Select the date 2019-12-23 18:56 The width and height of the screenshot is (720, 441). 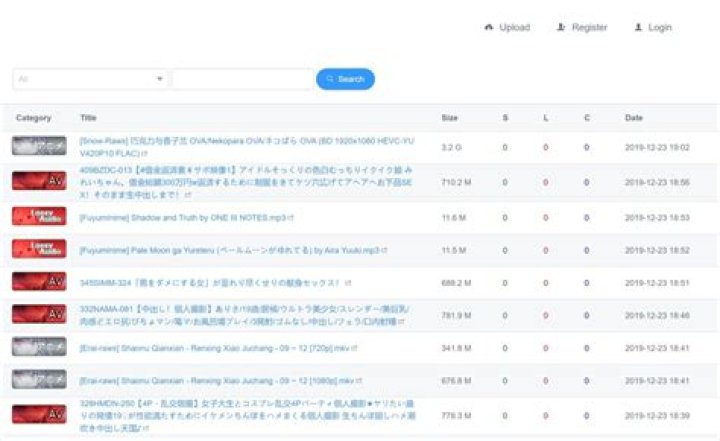coord(657,182)
